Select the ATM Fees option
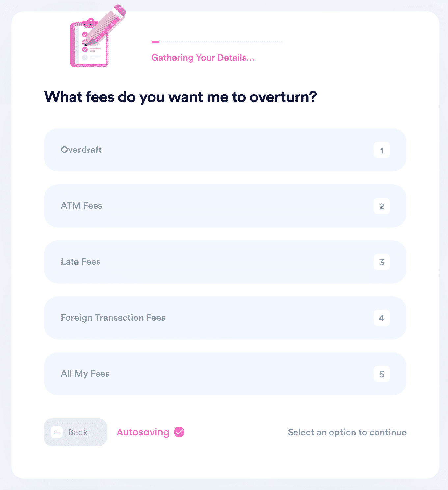Screen dimensions: 448x490 click(x=225, y=206)
